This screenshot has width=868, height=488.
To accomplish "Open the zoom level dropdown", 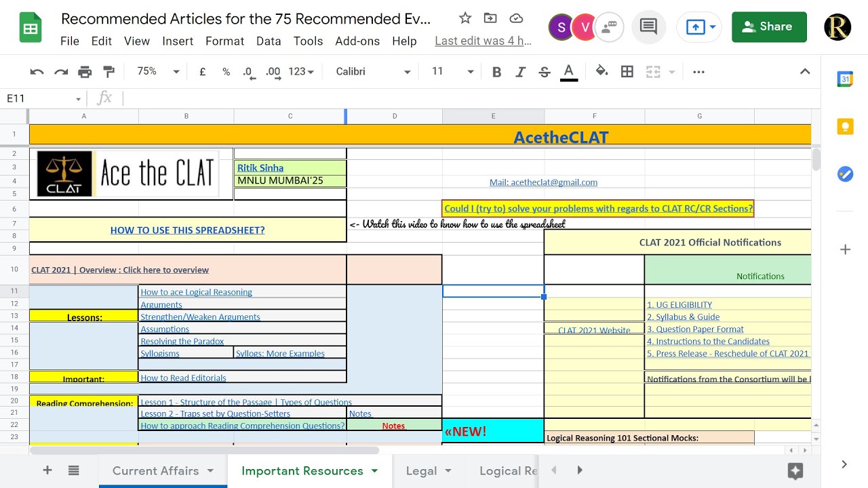I will pyautogui.click(x=158, y=72).
